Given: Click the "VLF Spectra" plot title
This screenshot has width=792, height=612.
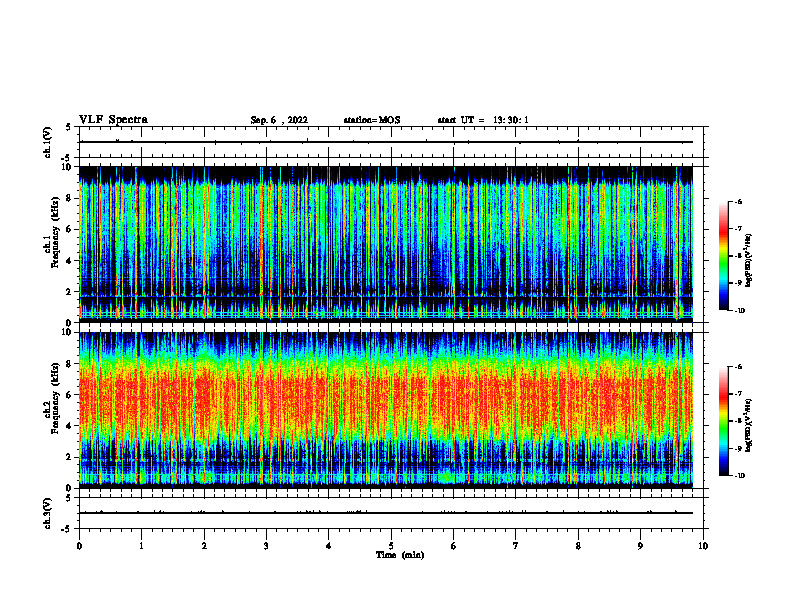Looking at the screenshot, I should pyautogui.click(x=113, y=120).
